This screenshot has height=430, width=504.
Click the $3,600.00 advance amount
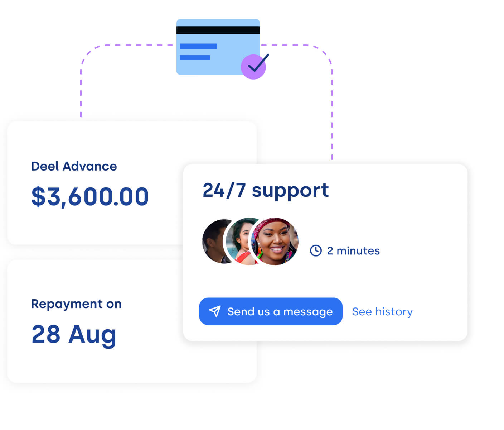coord(90,196)
